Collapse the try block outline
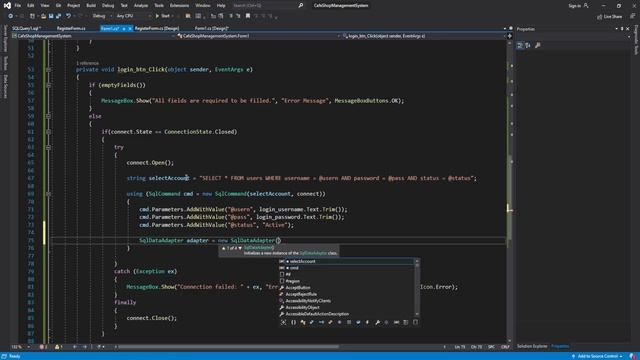This screenshot has width=640, height=360. point(48,147)
